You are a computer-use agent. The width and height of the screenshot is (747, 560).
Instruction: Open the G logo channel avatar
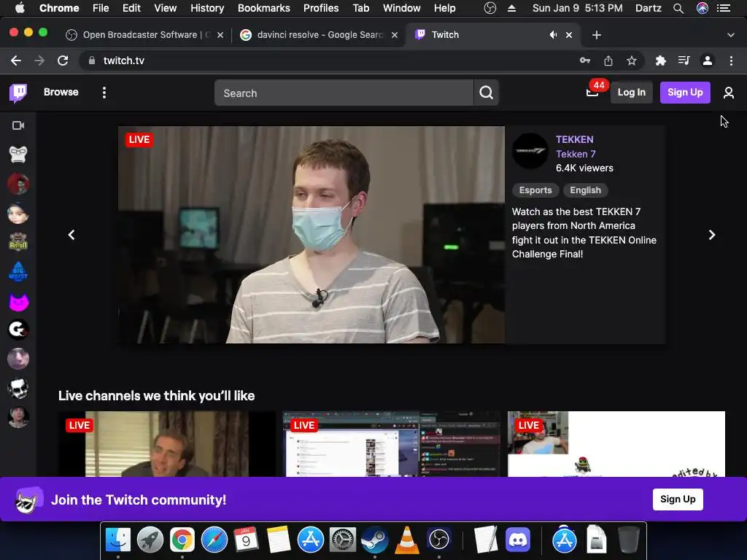tap(18, 330)
